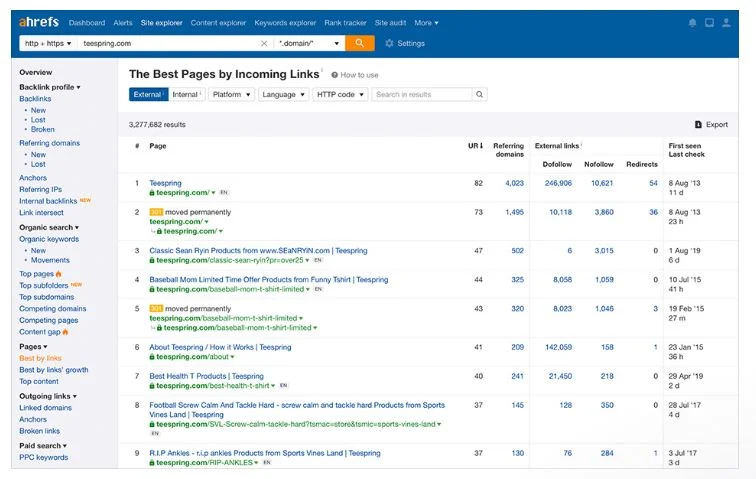Image resolution: width=756 pixels, height=479 pixels.
Task: Open Broken links under Outgoing links
Action: click(40, 431)
